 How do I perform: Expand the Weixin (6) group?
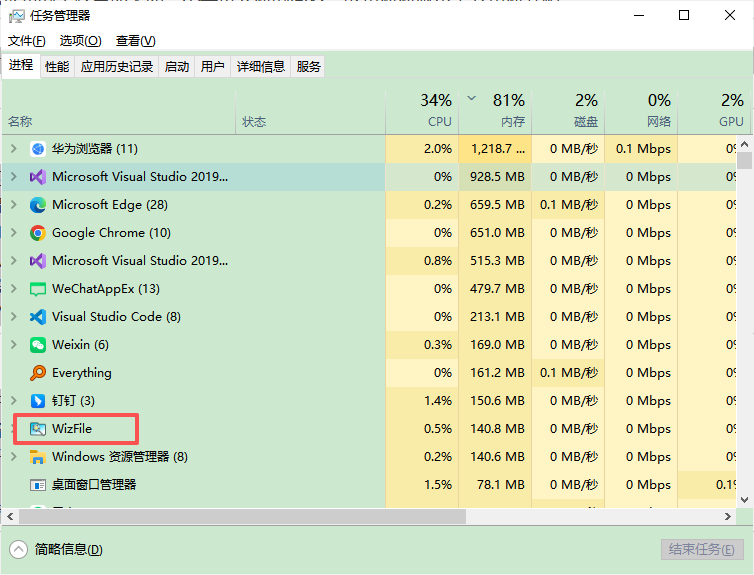(x=14, y=345)
